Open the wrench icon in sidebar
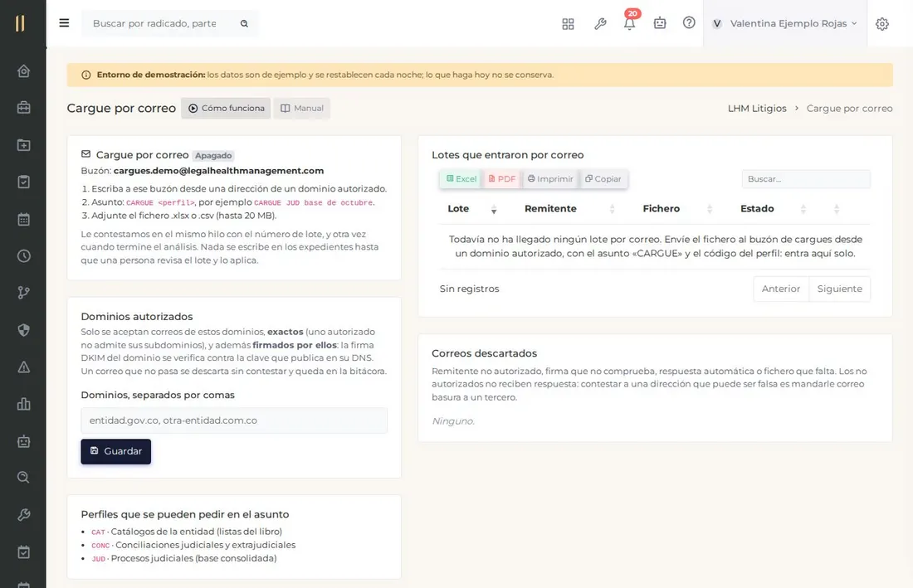913x588 pixels. point(23,515)
